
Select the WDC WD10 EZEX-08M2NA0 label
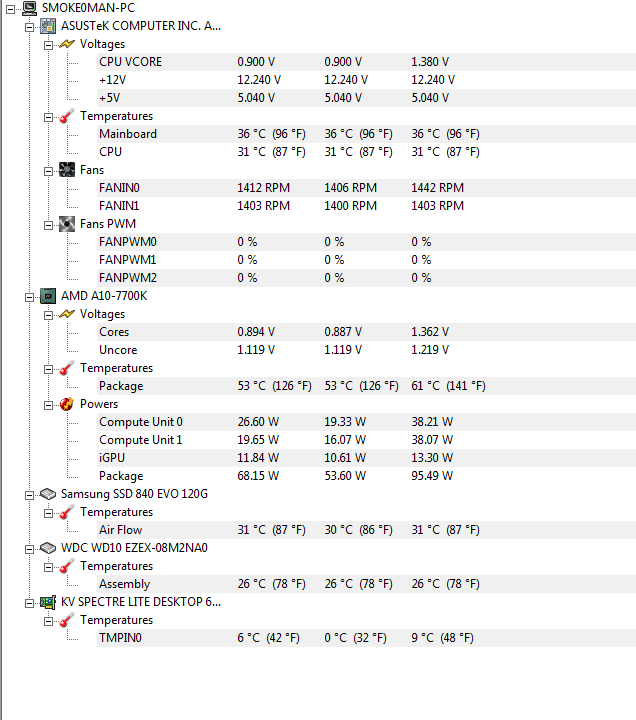[135, 548]
